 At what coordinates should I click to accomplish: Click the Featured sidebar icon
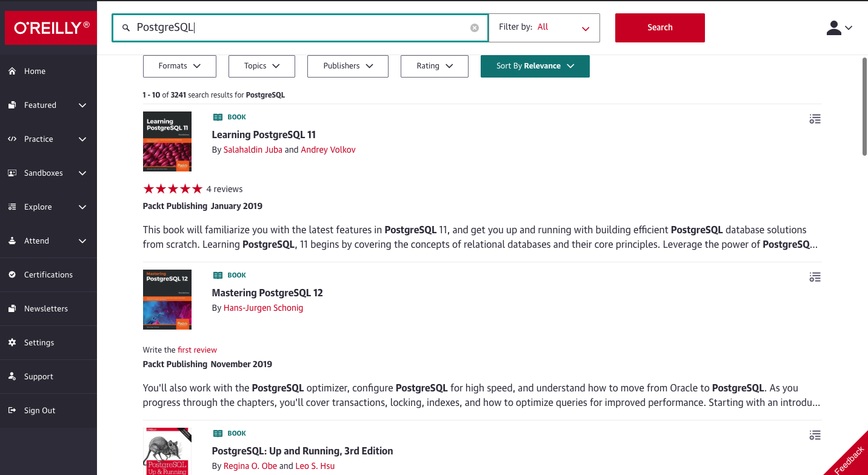(12, 105)
